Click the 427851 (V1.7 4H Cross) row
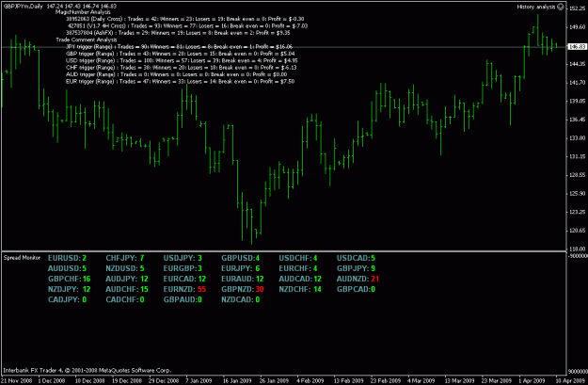Screen dimensions: 588x385 click(187, 26)
